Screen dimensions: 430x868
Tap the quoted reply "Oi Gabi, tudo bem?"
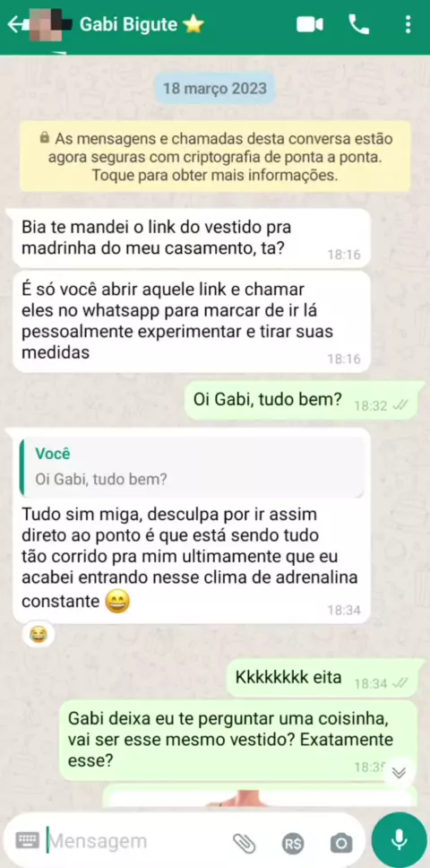click(x=192, y=466)
